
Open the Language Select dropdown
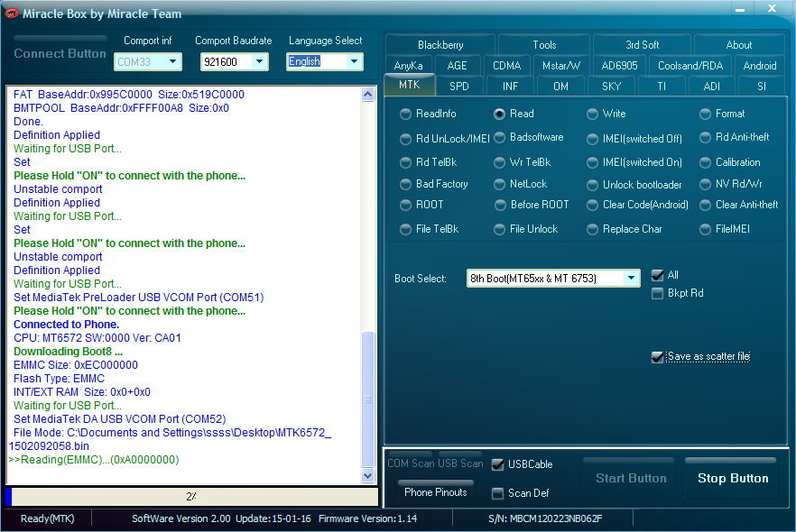tap(354, 62)
